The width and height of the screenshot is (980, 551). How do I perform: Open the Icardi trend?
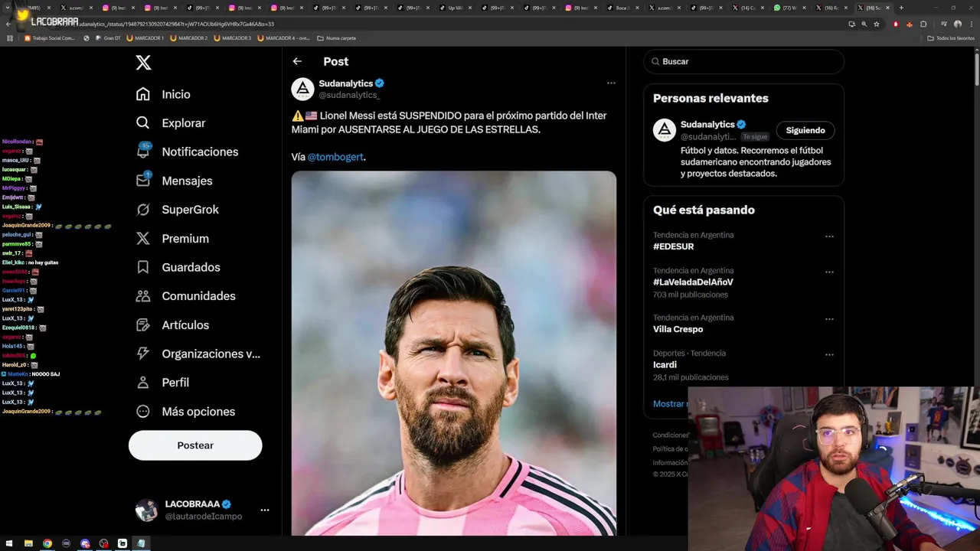[665, 365]
